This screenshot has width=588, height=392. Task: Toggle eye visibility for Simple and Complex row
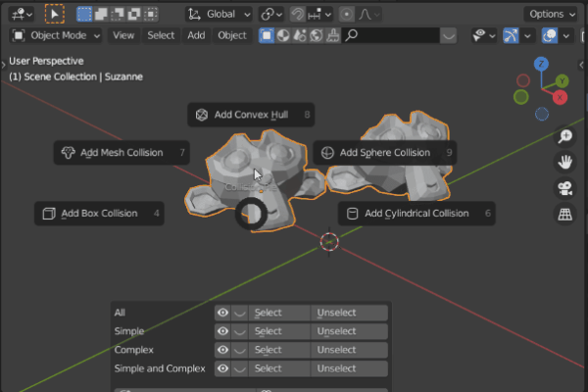[222, 368]
